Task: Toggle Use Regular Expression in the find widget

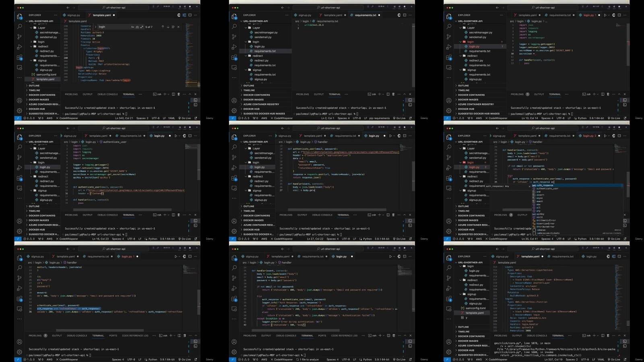Action: pos(142,27)
